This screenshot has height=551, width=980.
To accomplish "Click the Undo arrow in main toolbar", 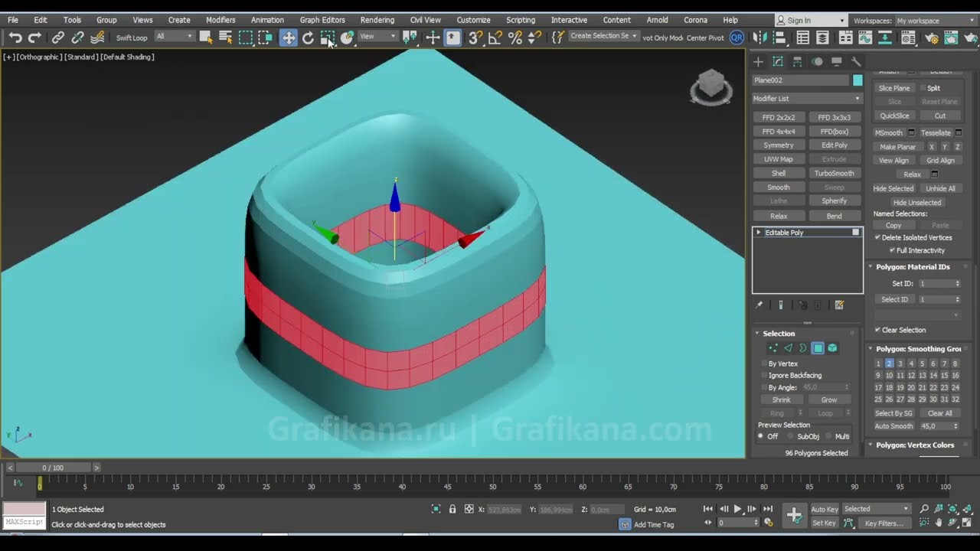I will pyautogui.click(x=15, y=37).
